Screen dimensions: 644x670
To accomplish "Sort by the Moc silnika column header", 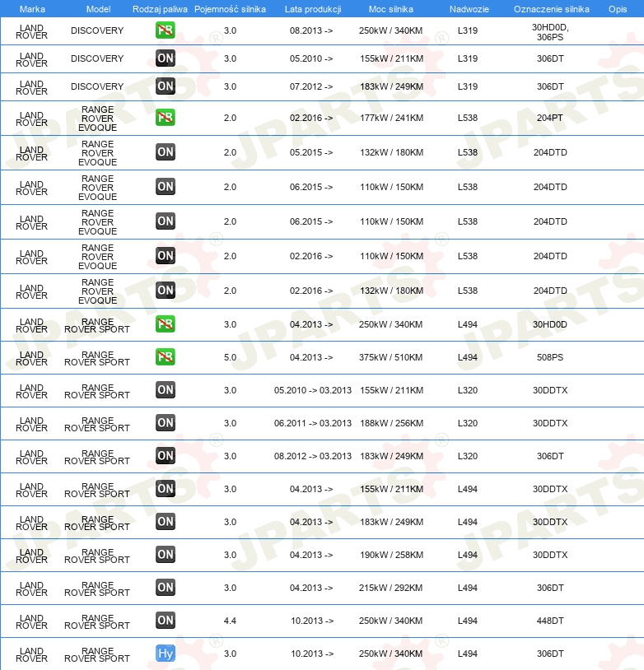I will click(x=391, y=8).
